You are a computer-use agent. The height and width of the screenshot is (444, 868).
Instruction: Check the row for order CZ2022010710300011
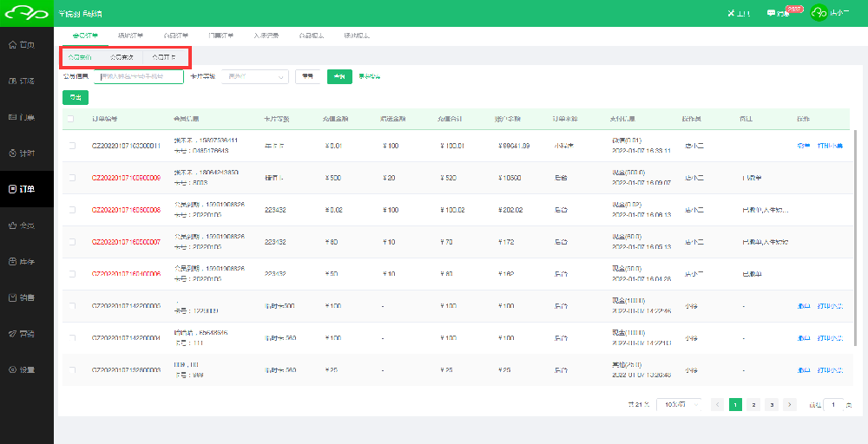[x=71, y=146]
